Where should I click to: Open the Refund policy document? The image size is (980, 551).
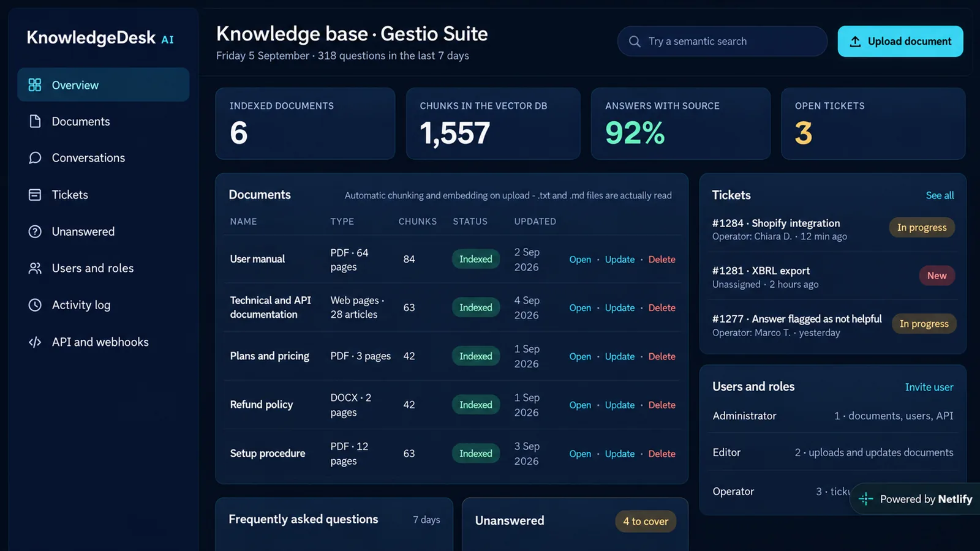click(580, 405)
